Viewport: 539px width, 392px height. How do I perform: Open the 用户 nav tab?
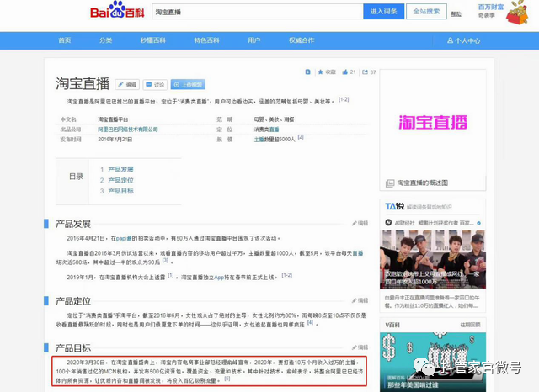[254, 40]
